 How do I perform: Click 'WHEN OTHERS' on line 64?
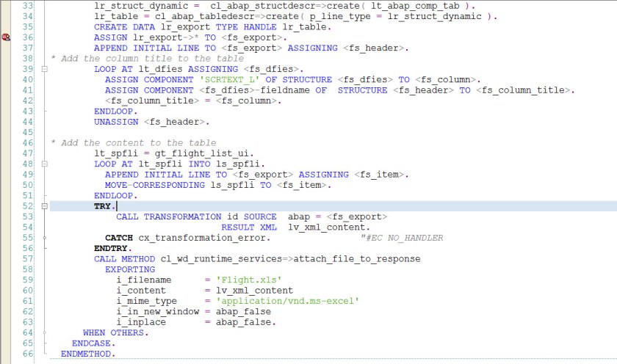pos(113,333)
